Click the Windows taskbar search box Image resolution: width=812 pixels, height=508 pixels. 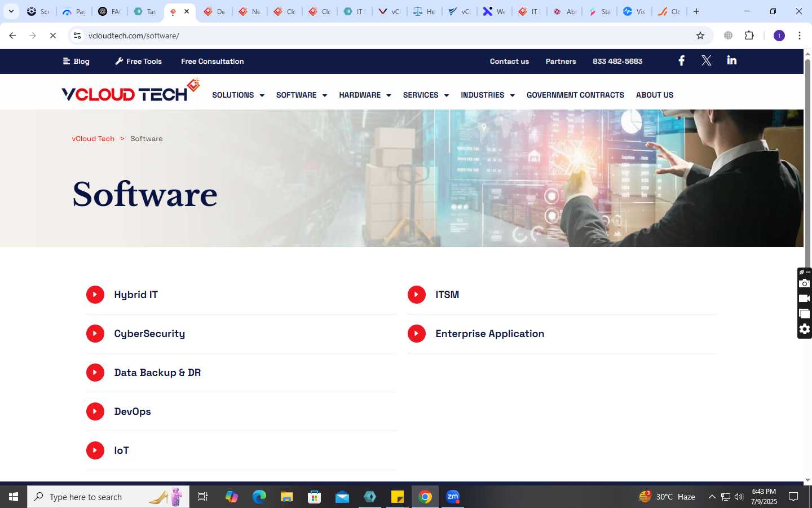(x=108, y=497)
